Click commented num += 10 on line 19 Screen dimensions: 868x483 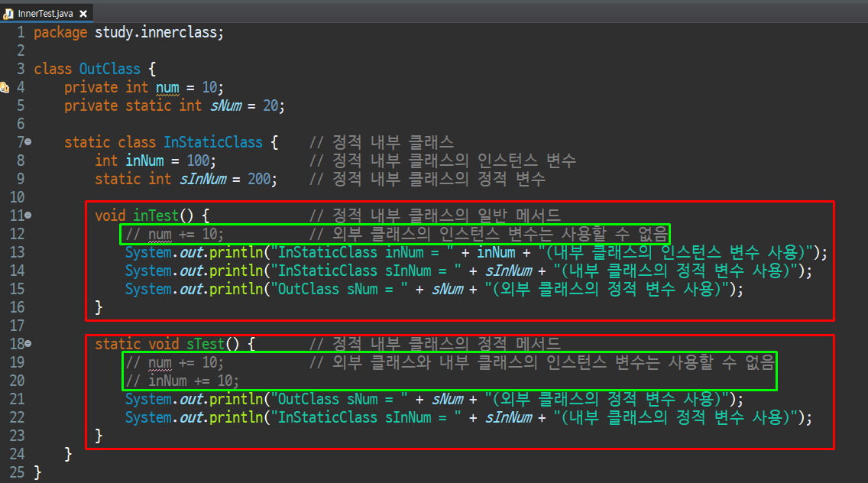174,362
